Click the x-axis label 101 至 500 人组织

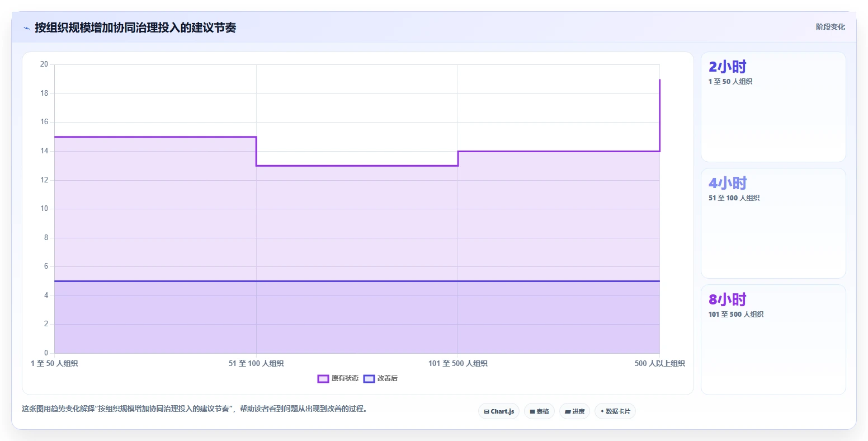click(x=458, y=364)
